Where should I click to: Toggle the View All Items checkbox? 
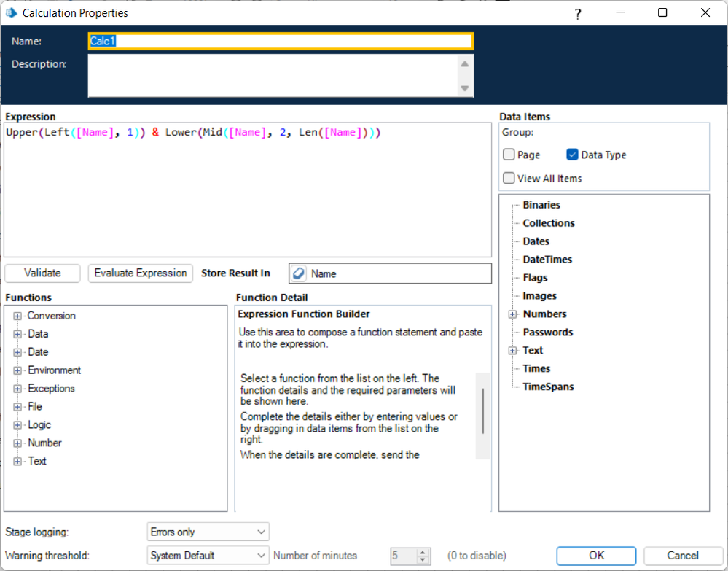509,178
